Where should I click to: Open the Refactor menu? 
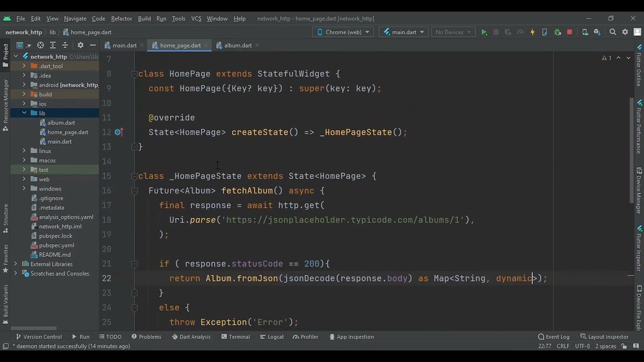click(121, 19)
